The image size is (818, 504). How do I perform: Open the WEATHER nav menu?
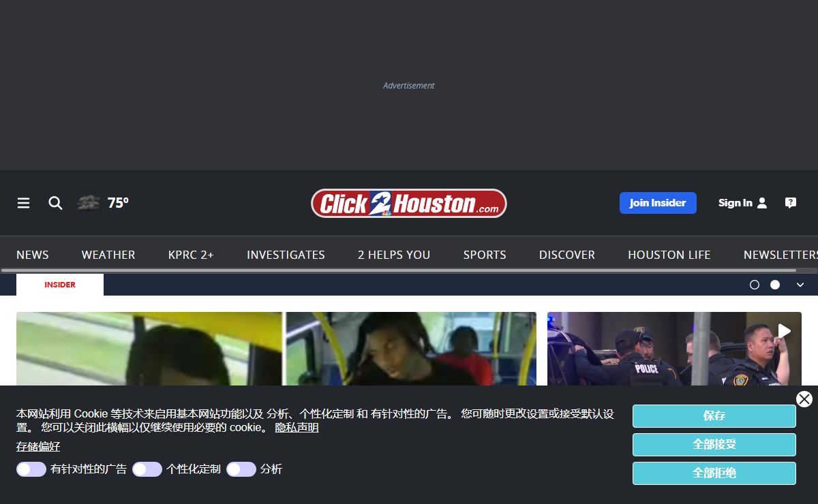point(108,255)
